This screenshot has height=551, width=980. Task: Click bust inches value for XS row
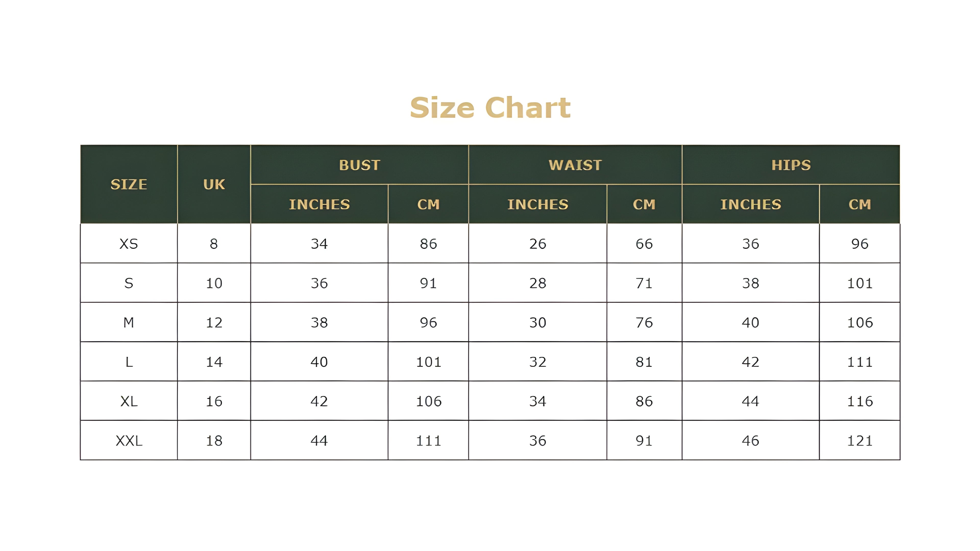[x=319, y=244]
